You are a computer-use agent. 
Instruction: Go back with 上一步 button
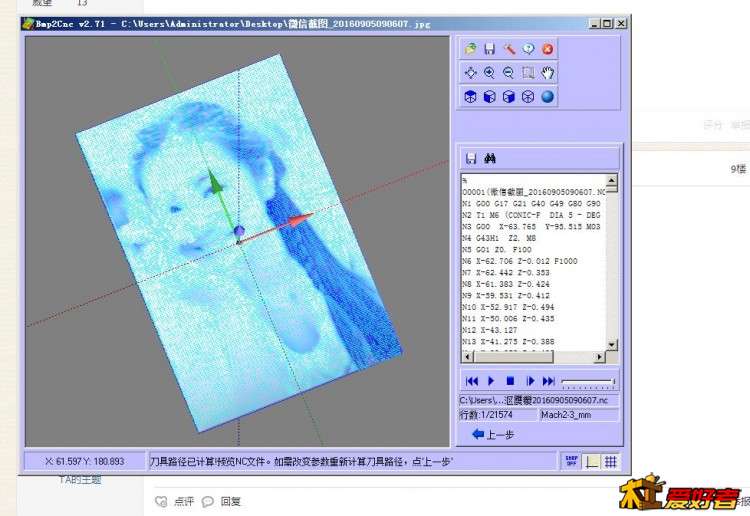point(492,434)
